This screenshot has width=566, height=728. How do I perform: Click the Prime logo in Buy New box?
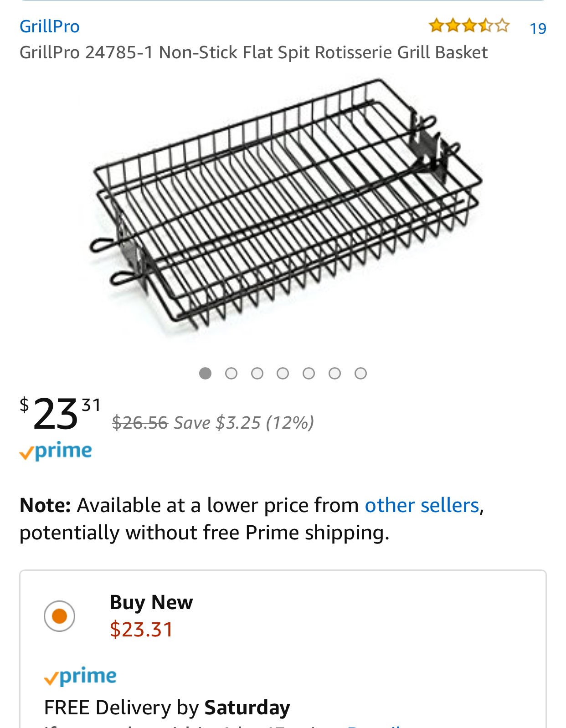80,677
